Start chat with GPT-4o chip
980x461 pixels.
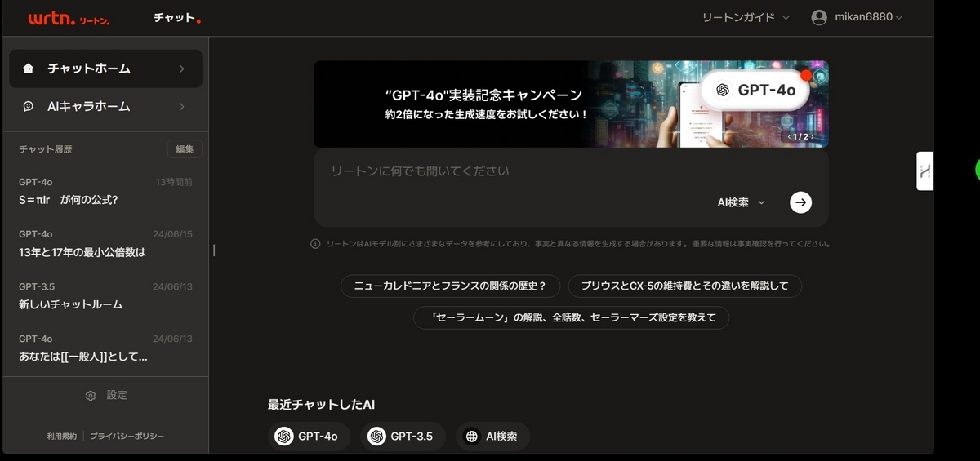pyautogui.click(x=309, y=437)
